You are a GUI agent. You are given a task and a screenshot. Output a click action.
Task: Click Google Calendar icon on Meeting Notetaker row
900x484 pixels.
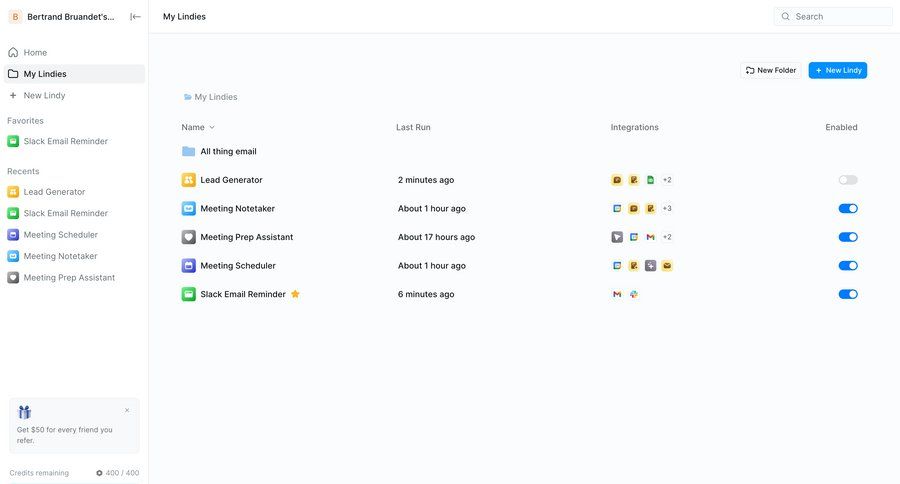(x=617, y=208)
